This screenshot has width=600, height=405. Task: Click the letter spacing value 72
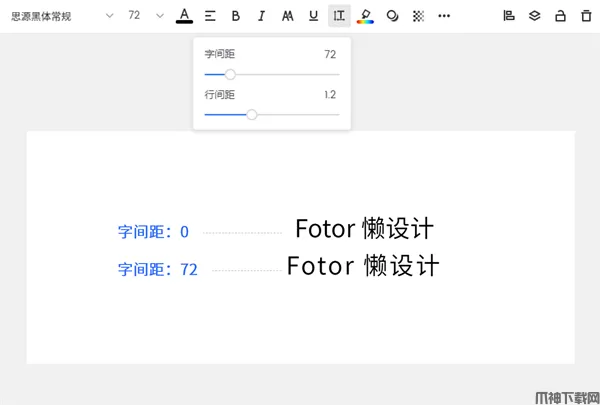(x=330, y=54)
